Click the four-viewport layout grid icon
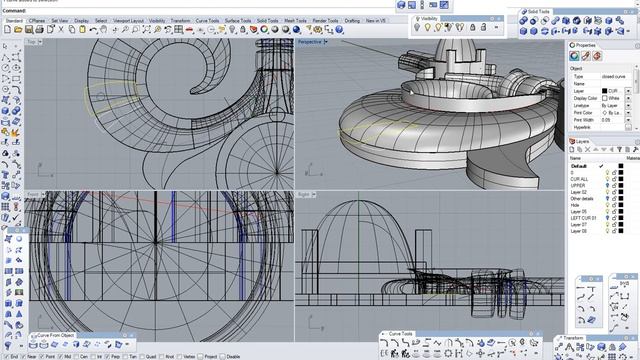The height and width of the screenshot is (360, 640). [x=178, y=29]
